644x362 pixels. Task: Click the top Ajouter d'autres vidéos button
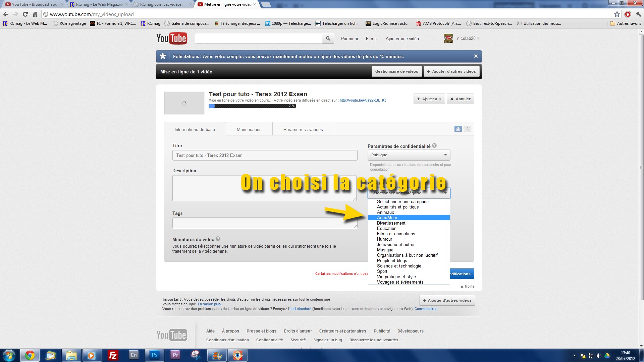[x=451, y=71]
